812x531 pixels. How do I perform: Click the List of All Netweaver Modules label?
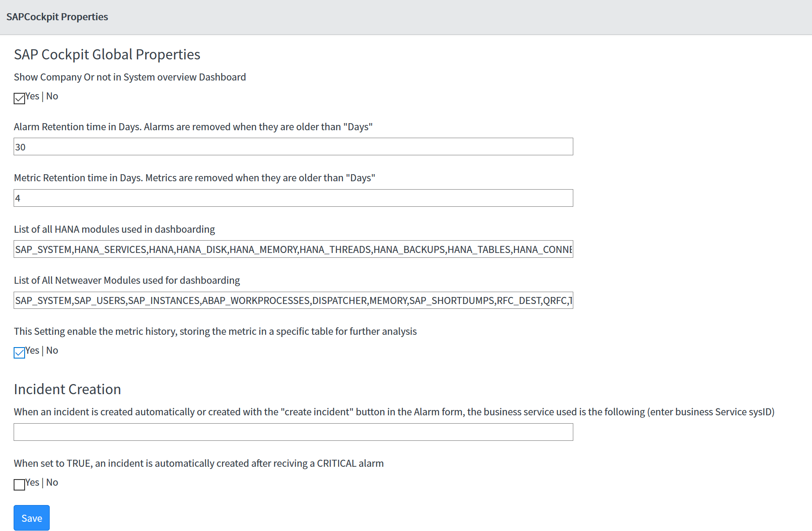(127, 280)
